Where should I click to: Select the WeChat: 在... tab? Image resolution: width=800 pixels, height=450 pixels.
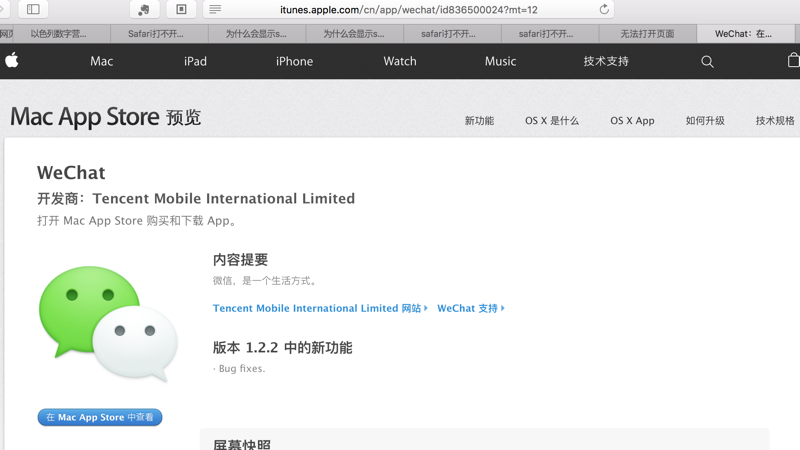(x=746, y=34)
